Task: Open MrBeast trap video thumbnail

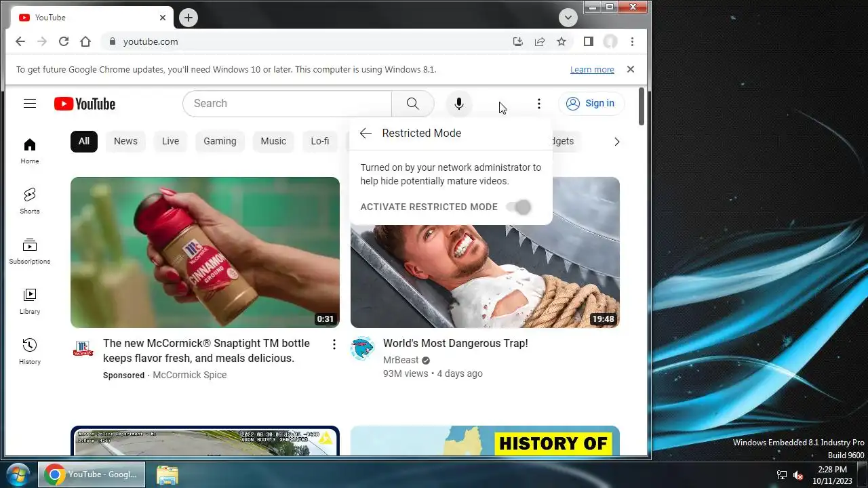Action: [485, 277]
